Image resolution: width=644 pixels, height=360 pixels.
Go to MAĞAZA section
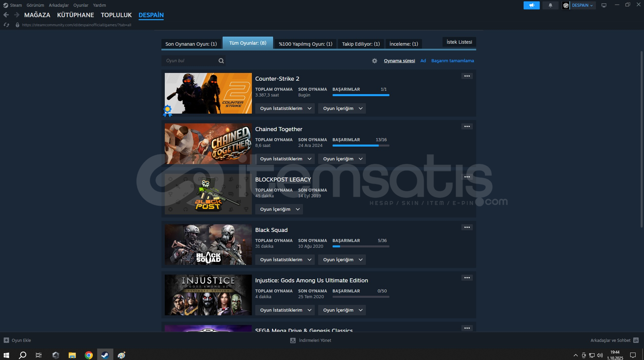pos(37,15)
